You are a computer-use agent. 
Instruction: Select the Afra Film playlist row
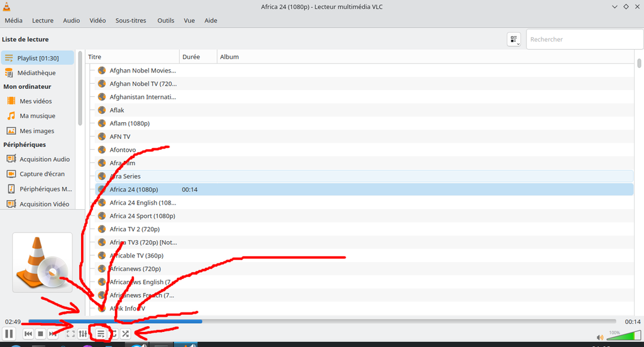point(364,163)
